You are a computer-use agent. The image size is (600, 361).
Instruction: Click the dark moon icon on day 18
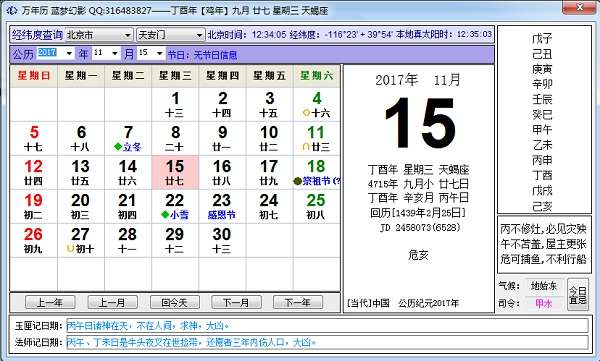[x=297, y=181]
